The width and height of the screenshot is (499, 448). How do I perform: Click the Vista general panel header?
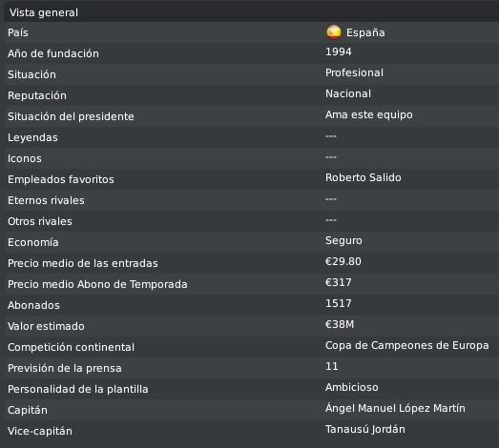click(x=252, y=12)
